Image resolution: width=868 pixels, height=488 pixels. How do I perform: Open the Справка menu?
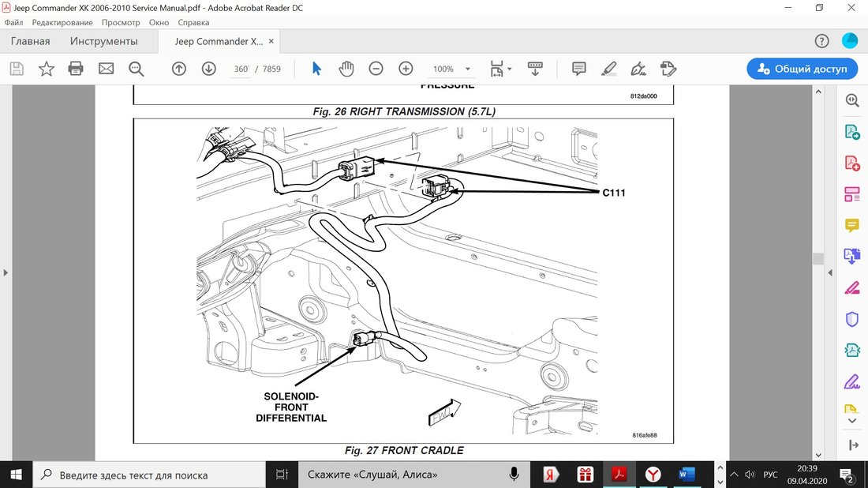pyautogui.click(x=193, y=23)
